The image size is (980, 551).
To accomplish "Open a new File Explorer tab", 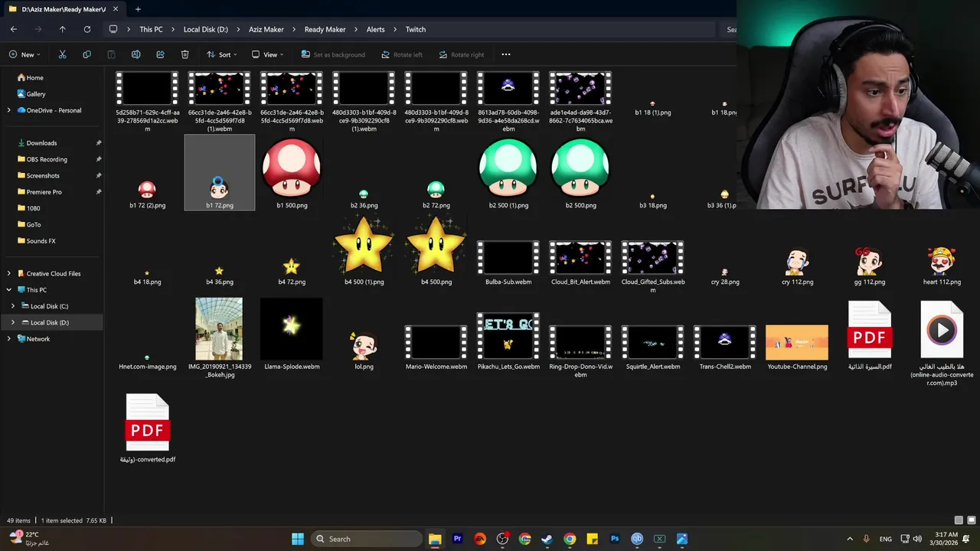I will pos(138,9).
